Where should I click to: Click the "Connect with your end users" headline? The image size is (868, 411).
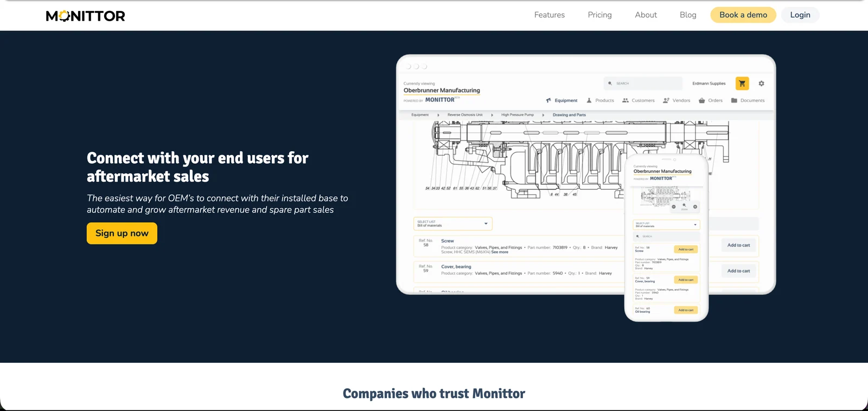(197, 167)
